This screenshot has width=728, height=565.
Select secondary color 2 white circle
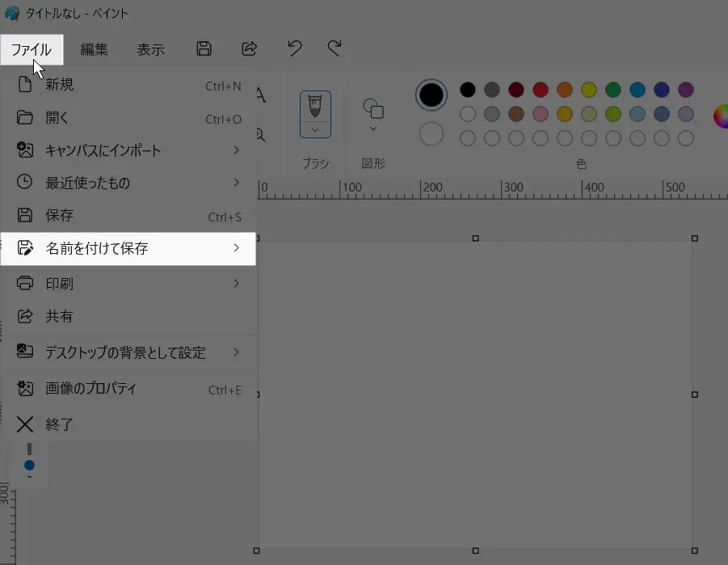click(x=431, y=134)
